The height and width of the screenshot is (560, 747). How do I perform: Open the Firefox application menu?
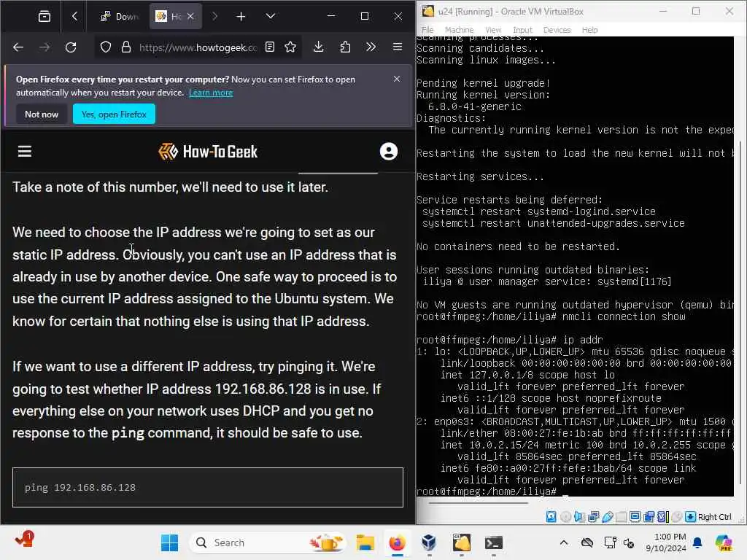click(x=398, y=47)
